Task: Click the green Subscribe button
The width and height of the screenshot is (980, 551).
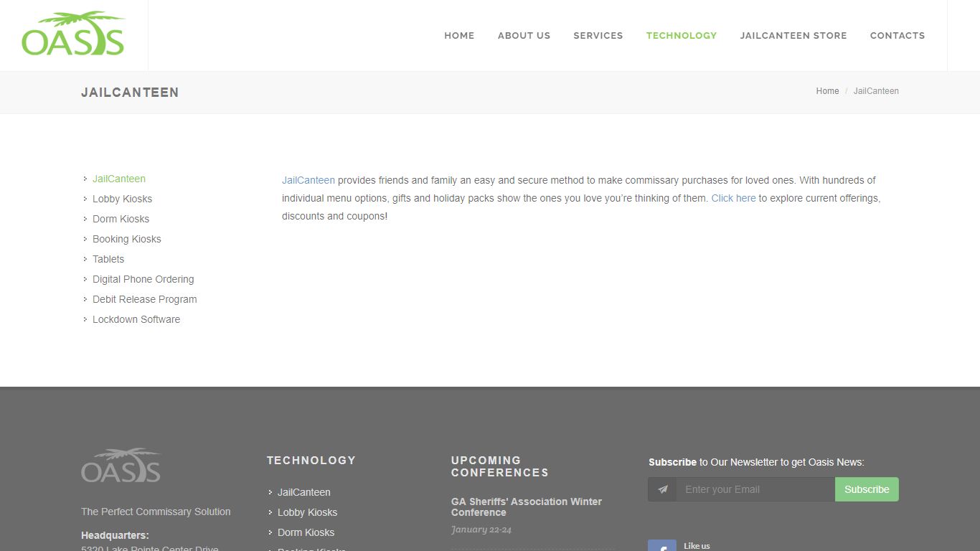Action: [867, 489]
